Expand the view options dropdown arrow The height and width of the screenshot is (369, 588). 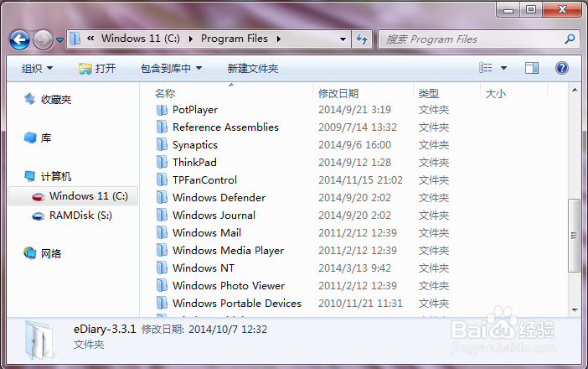[503, 68]
